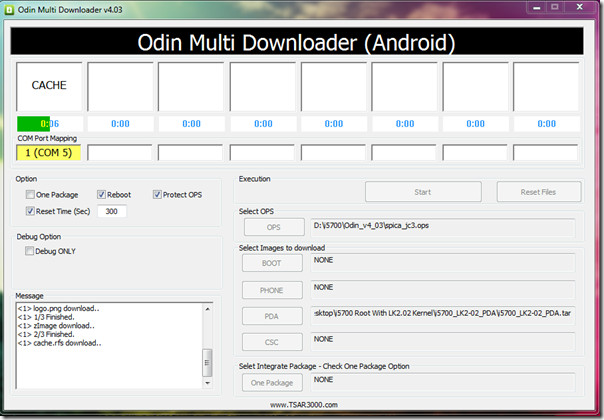This screenshot has height=420, width=604.
Task: Click the www.TSAR3000.com text
Action: (x=304, y=405)
